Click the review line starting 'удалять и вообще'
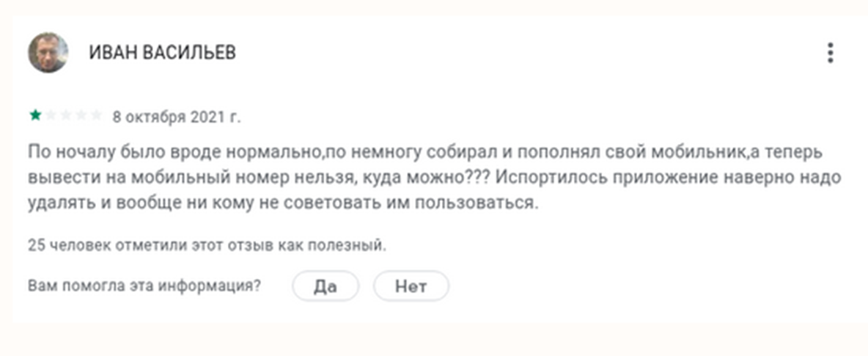This screenshot has height=356, width=868. (x=283, y=203)
